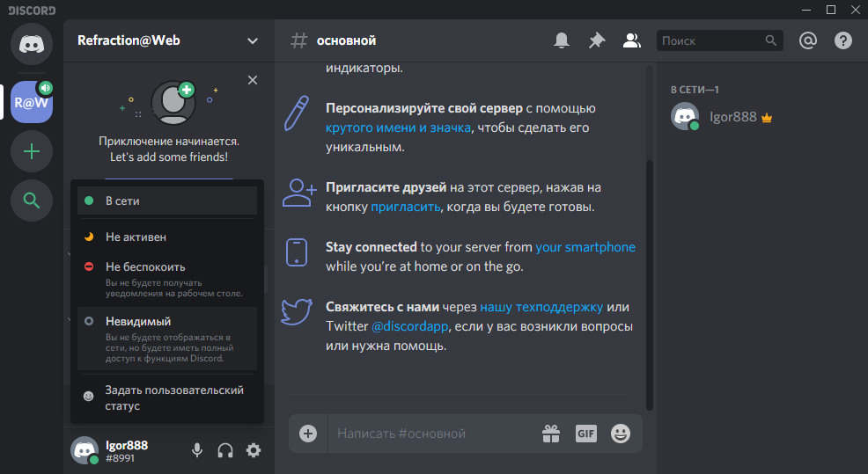
Task: Toggle the member list visibility
Action: [x=631, y=40]
